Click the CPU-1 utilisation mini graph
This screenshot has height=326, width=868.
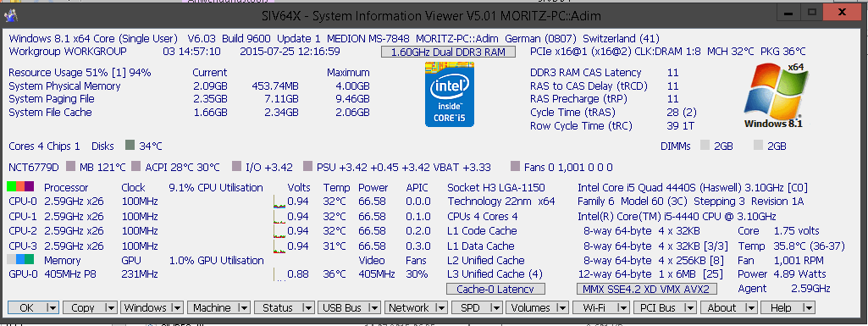[279, 217]
